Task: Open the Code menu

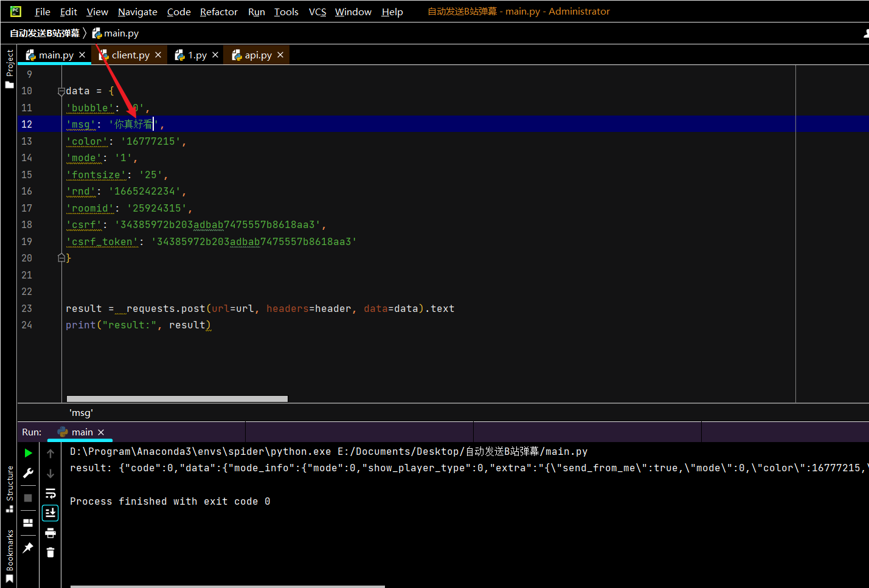Action: point(179,12)
